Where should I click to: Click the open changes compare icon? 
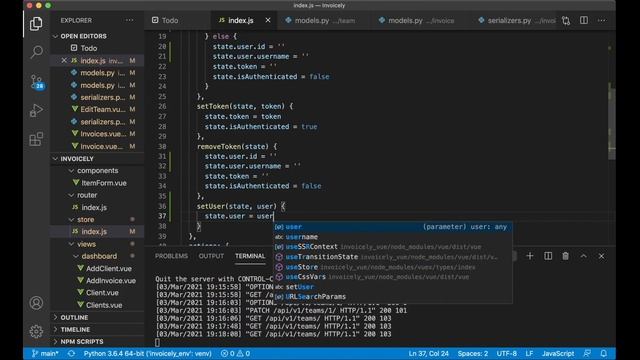click(x=566, y=20)
